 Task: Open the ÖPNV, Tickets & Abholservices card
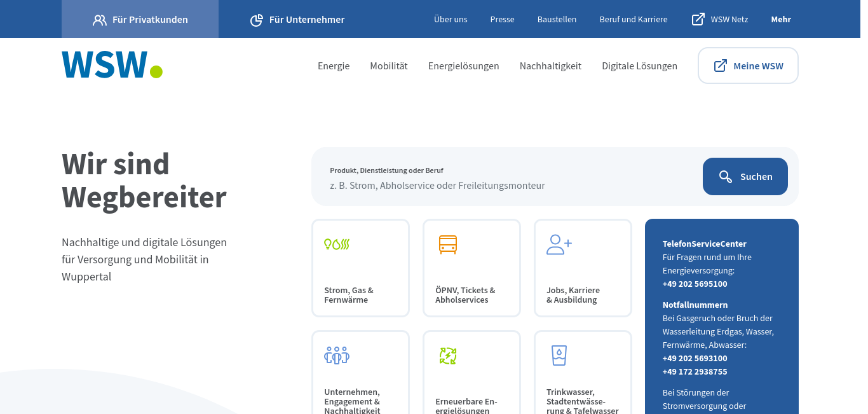tap(471, 268)
